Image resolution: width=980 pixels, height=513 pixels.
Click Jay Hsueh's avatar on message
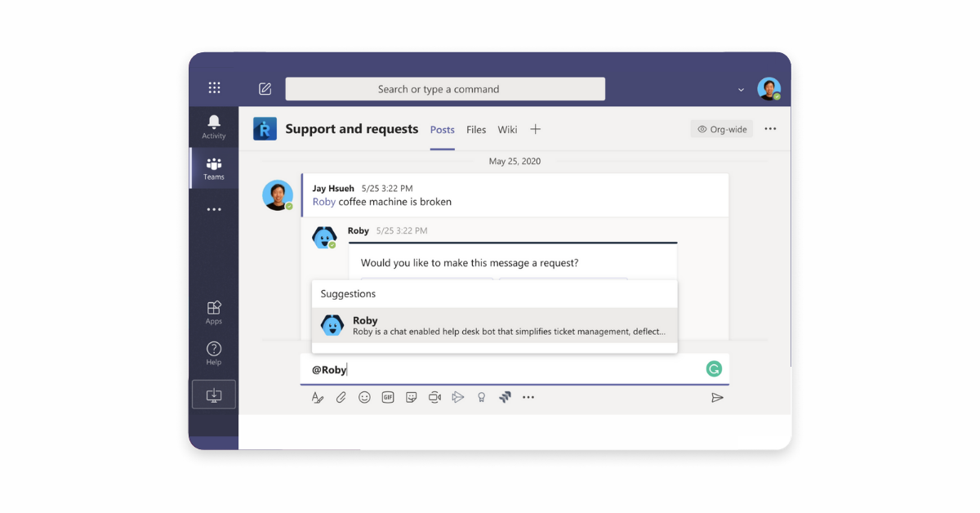(x=278, y=195)
